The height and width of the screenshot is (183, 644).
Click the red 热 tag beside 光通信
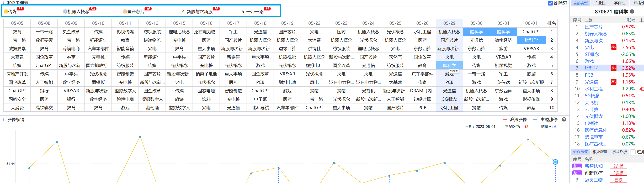point(613,82)
